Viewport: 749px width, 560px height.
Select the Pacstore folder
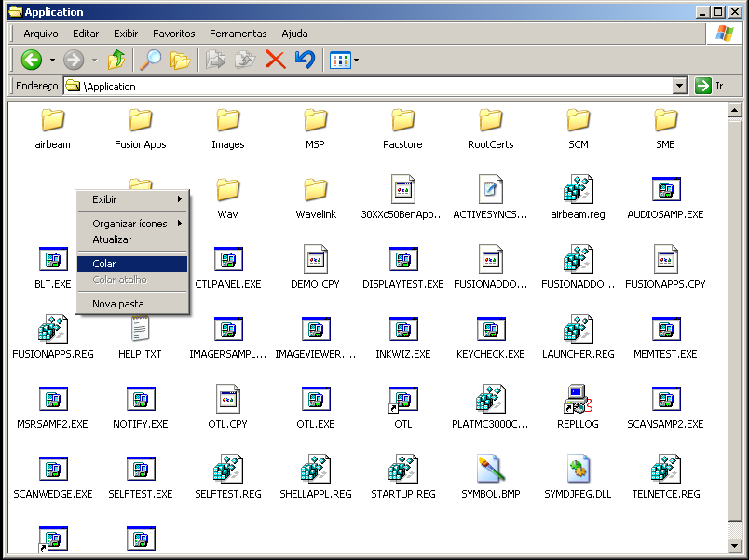[402, 119]
